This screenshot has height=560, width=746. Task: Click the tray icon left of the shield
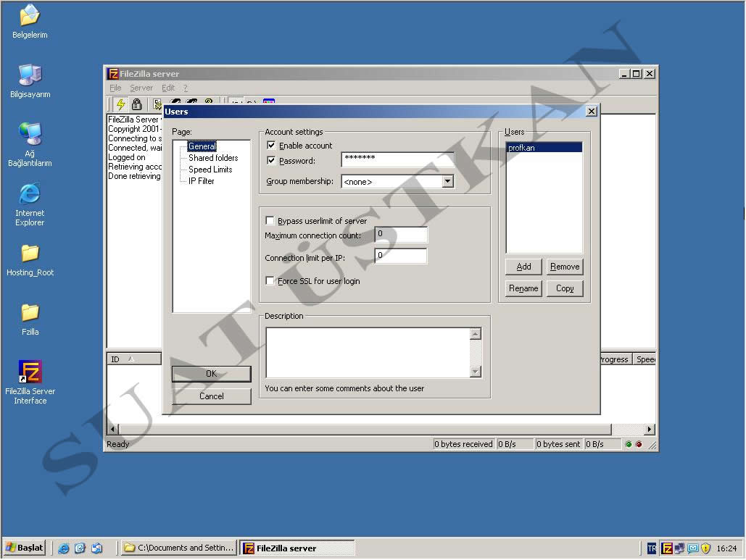click(x=693, y=548)
